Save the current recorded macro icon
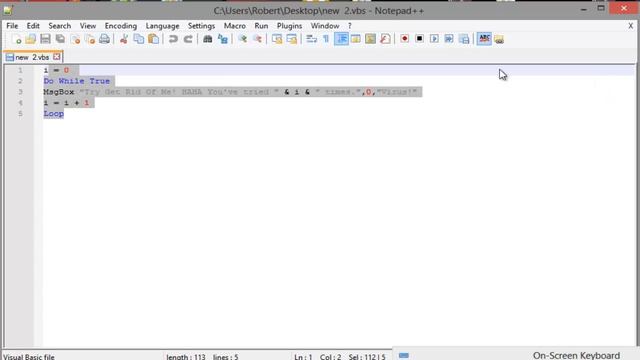 (464, 39)
